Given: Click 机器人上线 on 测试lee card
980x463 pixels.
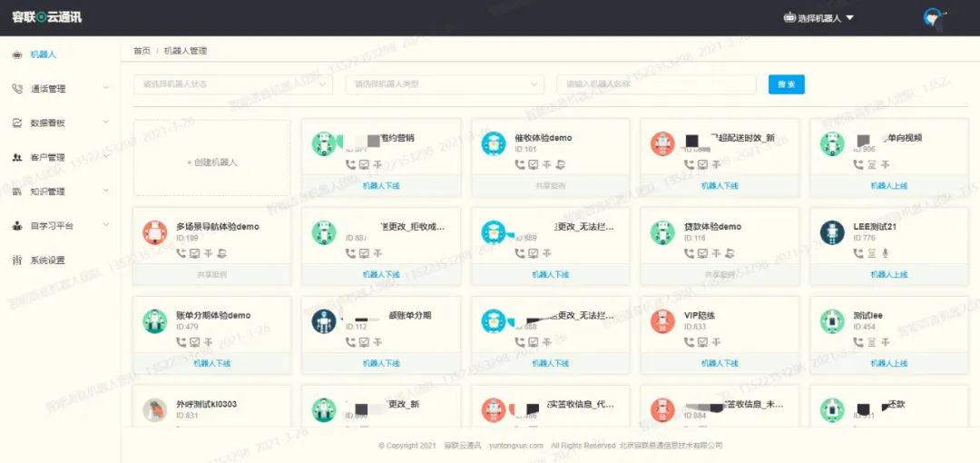Looking at the screenshot, I should pyautogui.click(x=888, y=363).
